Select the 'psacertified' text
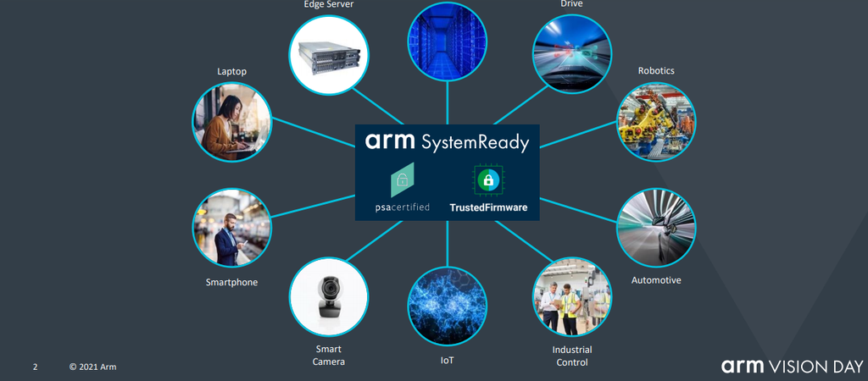The width and height of the screenshot is (868, 381). click(403, 208)
